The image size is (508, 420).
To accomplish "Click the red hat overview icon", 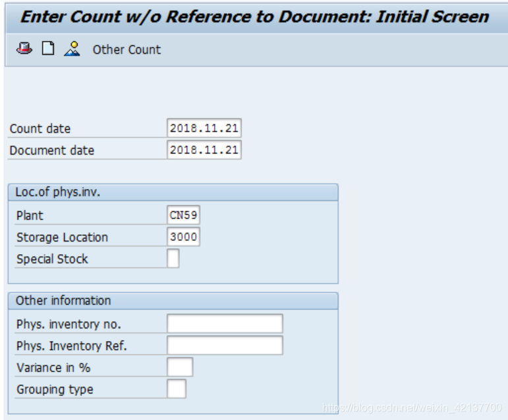I will coord(24,49).
